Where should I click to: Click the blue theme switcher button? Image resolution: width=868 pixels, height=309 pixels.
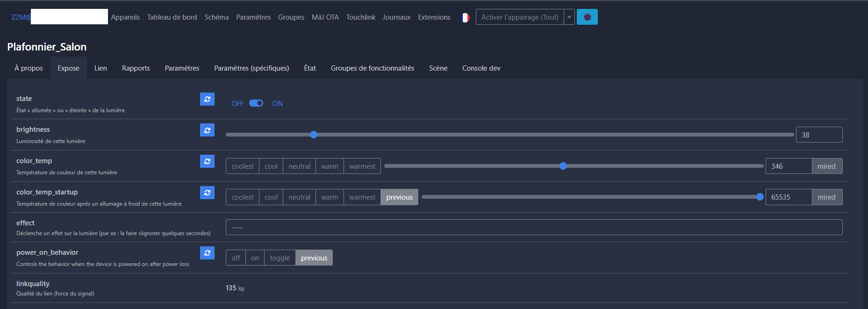[587, 17]
